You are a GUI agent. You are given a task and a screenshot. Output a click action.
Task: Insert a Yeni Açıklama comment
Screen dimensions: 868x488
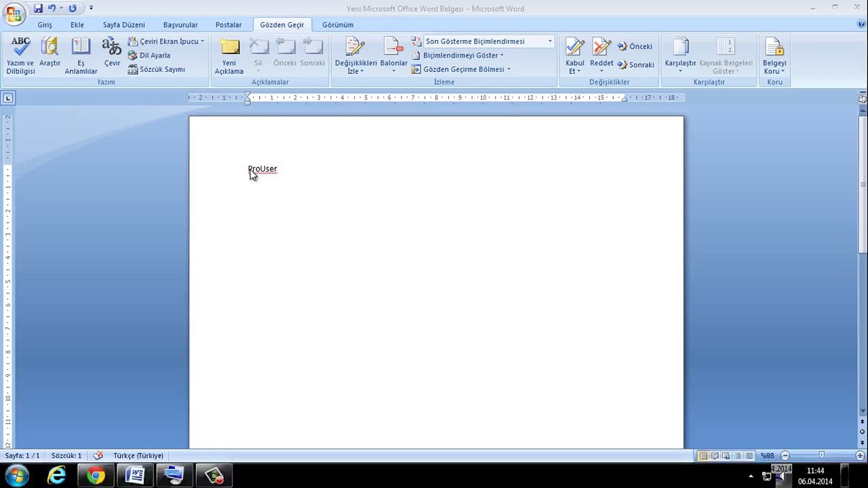point(229,56)
